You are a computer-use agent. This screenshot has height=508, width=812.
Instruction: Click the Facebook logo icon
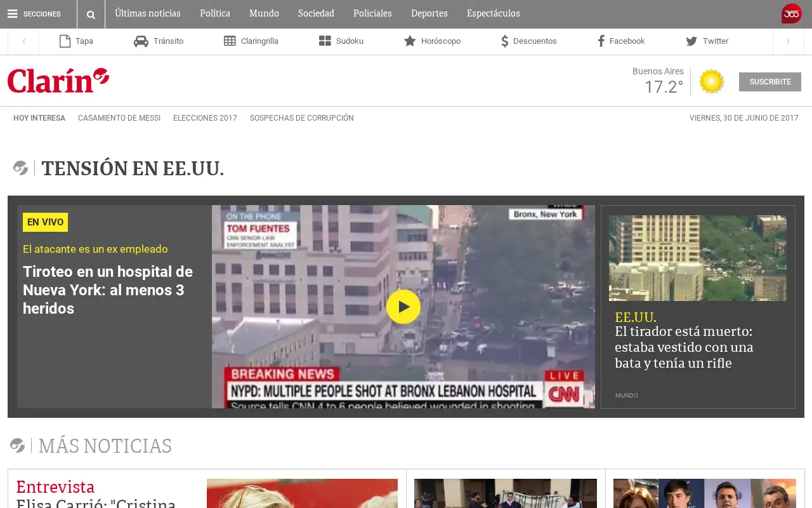(x=601, y=41)
